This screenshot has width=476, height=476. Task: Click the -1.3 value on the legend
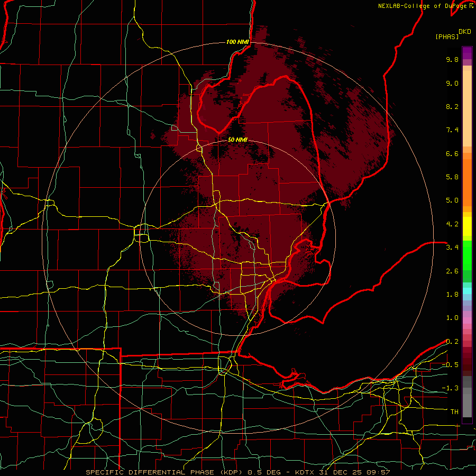pos(450,388)
